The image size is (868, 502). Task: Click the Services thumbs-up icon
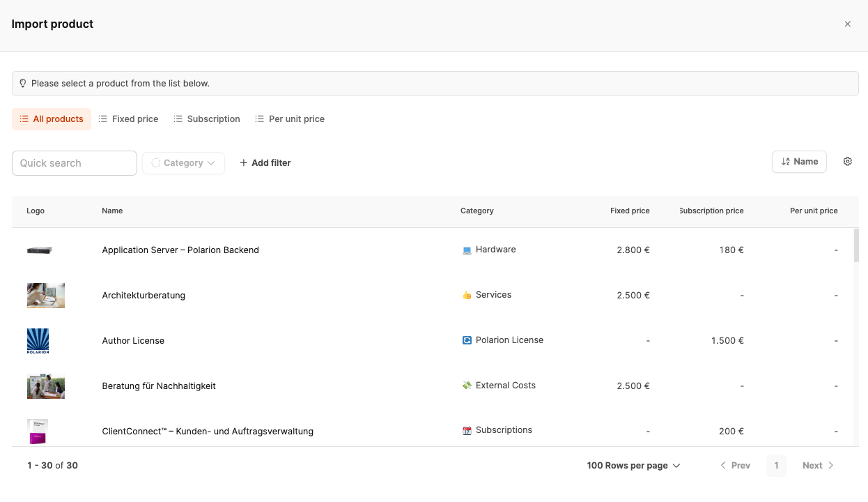click(x=467, y=296)
